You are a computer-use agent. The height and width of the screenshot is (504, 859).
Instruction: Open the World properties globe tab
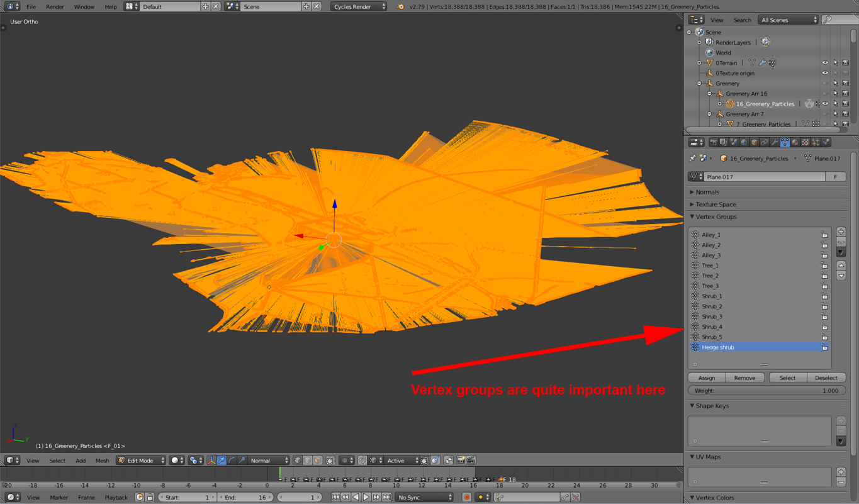[744, 143]
